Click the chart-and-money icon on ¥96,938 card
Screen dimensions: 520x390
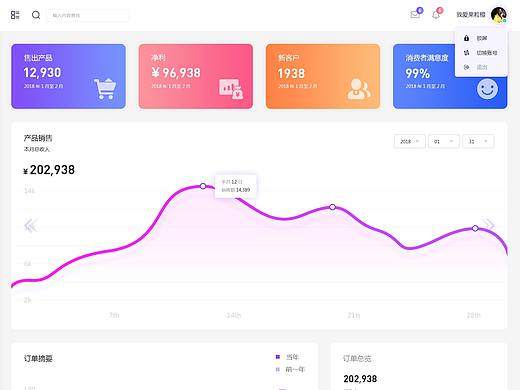(x=231, y=89)
